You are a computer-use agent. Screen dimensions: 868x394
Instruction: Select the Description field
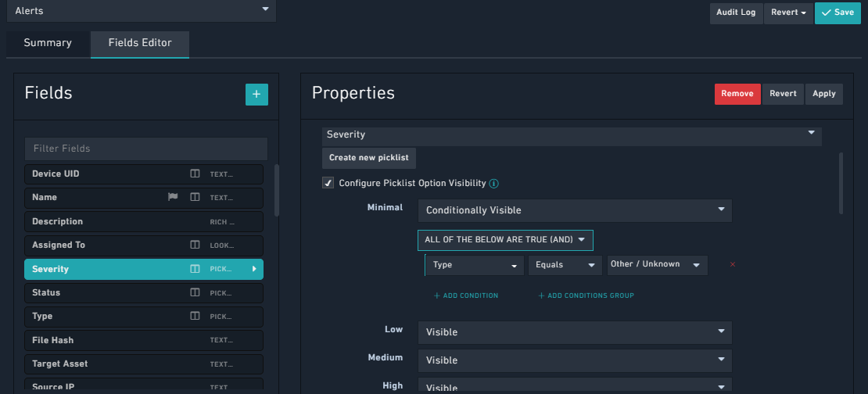[144, 221]
